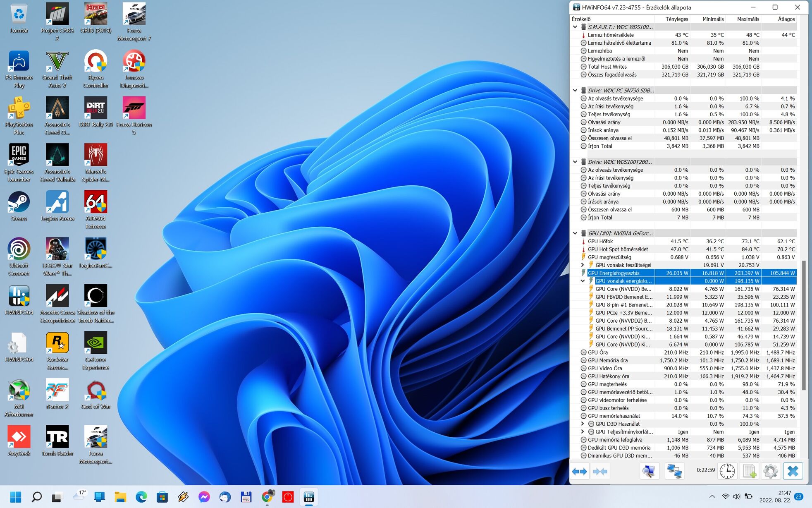
Task: Collapse the Drive: WDC PC SN730 group
Action: (575, 91)
